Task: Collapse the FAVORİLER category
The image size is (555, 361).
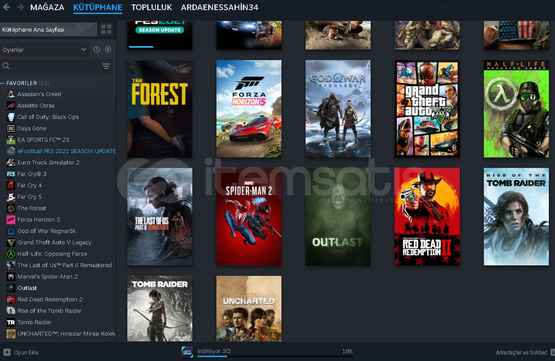Action: point(2,83)
